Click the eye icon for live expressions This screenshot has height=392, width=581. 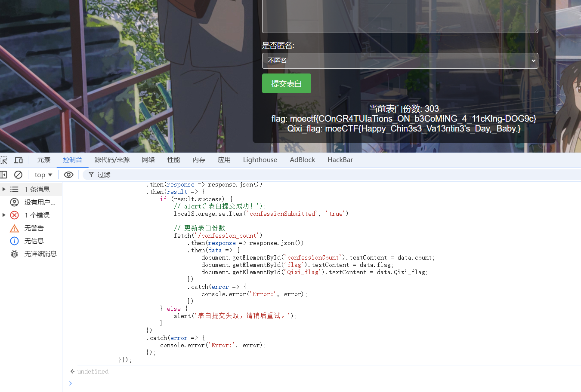pos(68,175)
